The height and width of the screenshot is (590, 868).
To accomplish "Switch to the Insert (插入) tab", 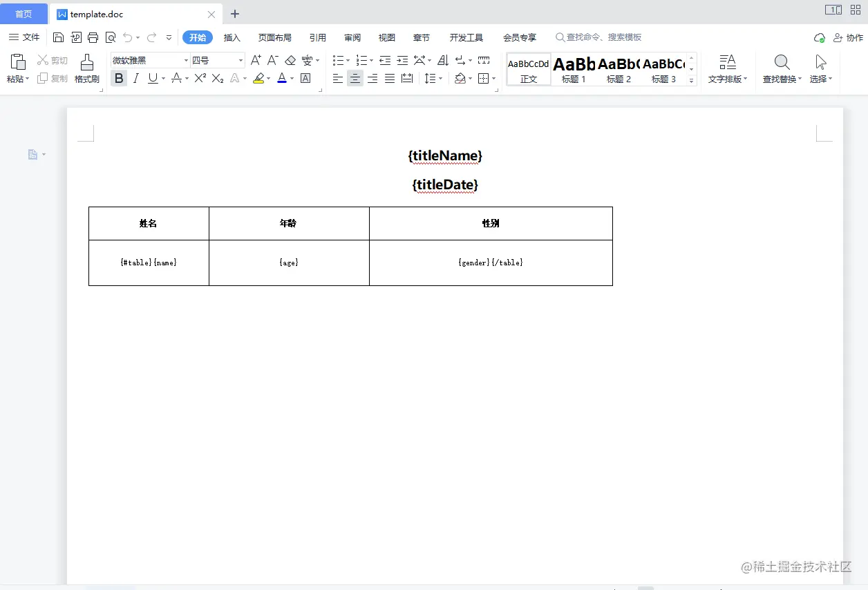I will [x=232, y=38].
